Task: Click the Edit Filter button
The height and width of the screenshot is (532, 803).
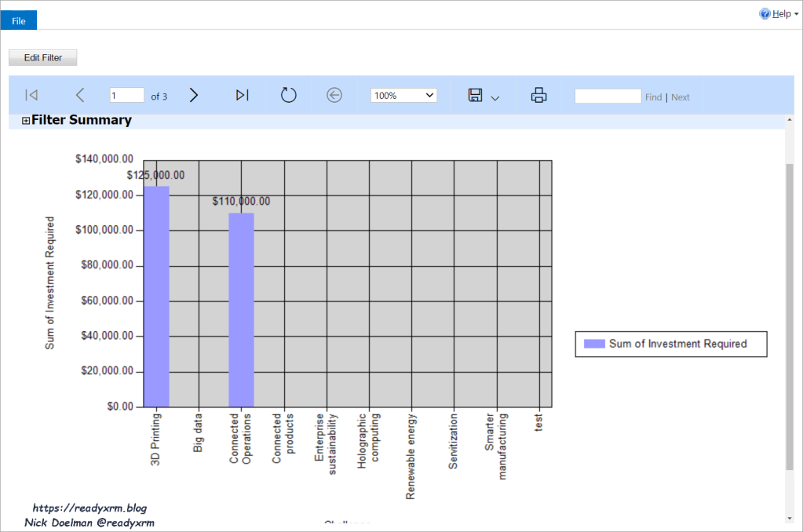Action: (x=42, y=57)
